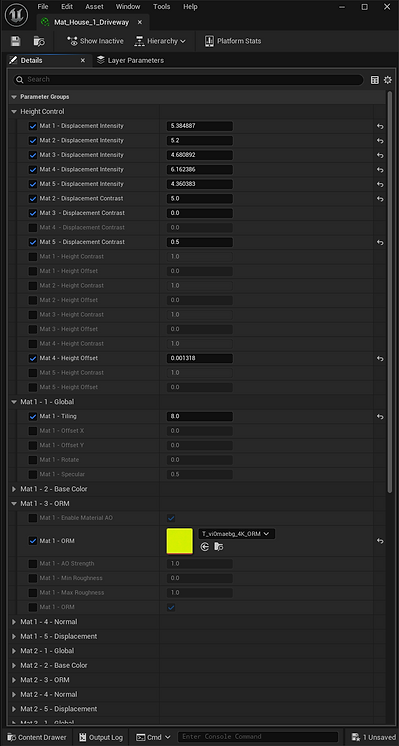This screenshot has width=399, height=746.
Task: Reset Mat 1 Tiling to default
Action: pos(380,416)
